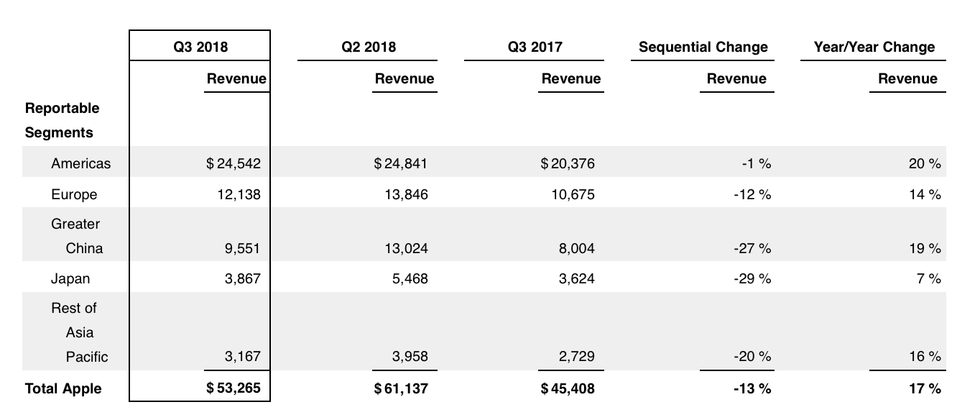
Task: Select 'Revenue' subheader under Q2 2018
Action: [405, 78]
